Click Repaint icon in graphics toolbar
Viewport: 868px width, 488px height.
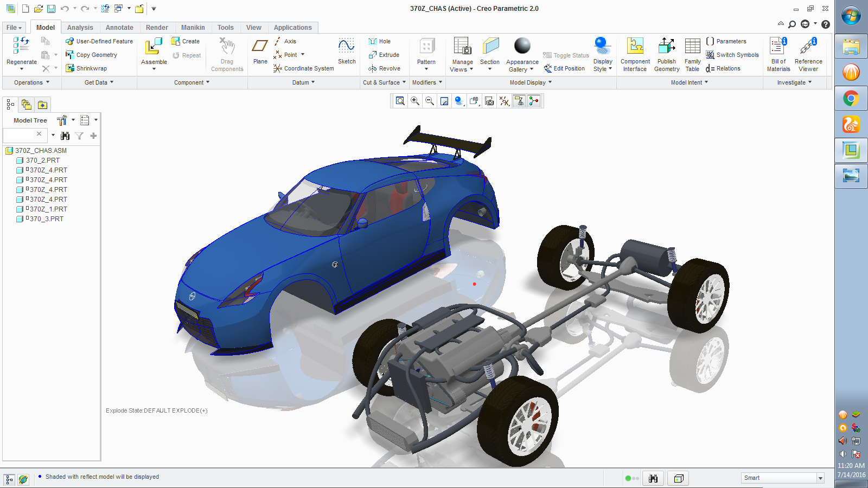pos(444,101)
